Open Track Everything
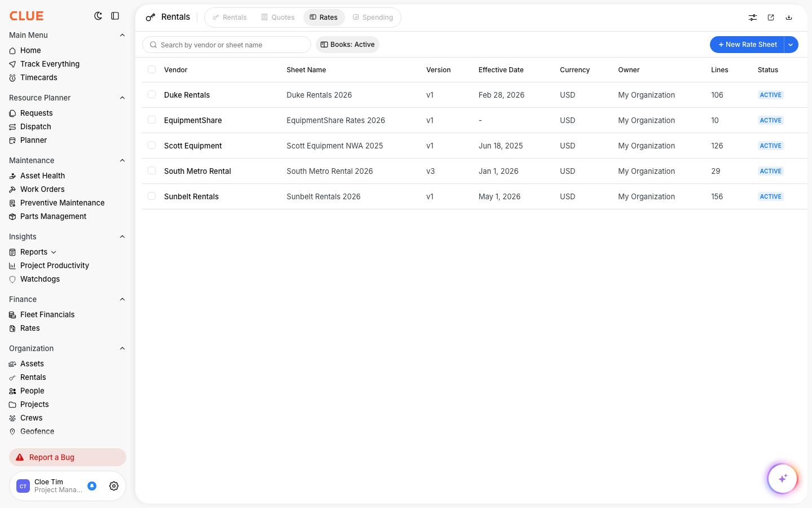The height and width of the screenshot is (508, 812). [x=50, y=64]
